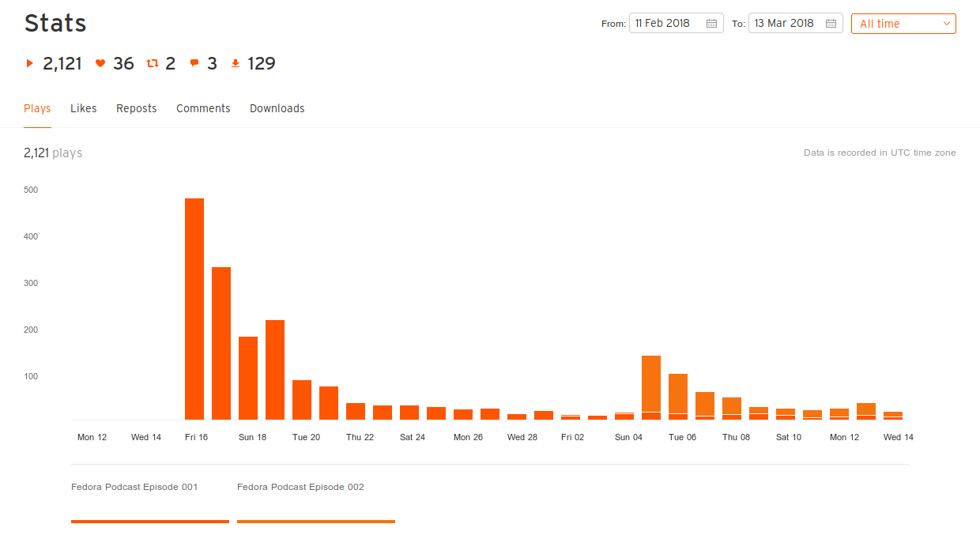Click the chevron arrow in All time selector

[x=947, y=24]
